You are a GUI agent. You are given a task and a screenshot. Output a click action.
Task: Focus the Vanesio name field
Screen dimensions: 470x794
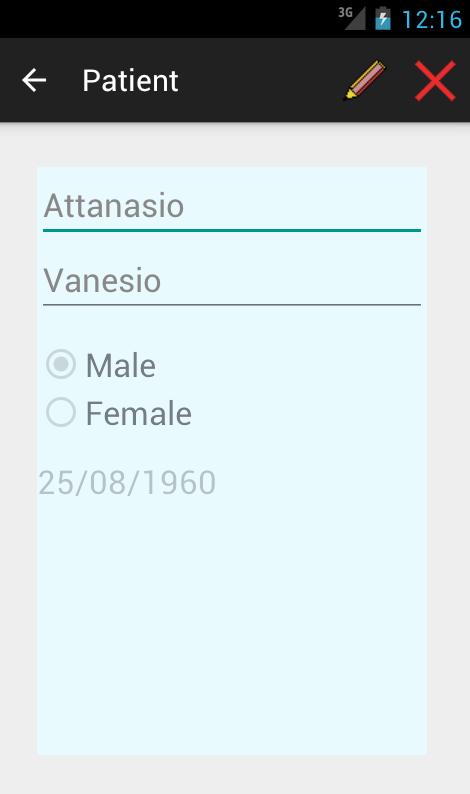(232, 282)
